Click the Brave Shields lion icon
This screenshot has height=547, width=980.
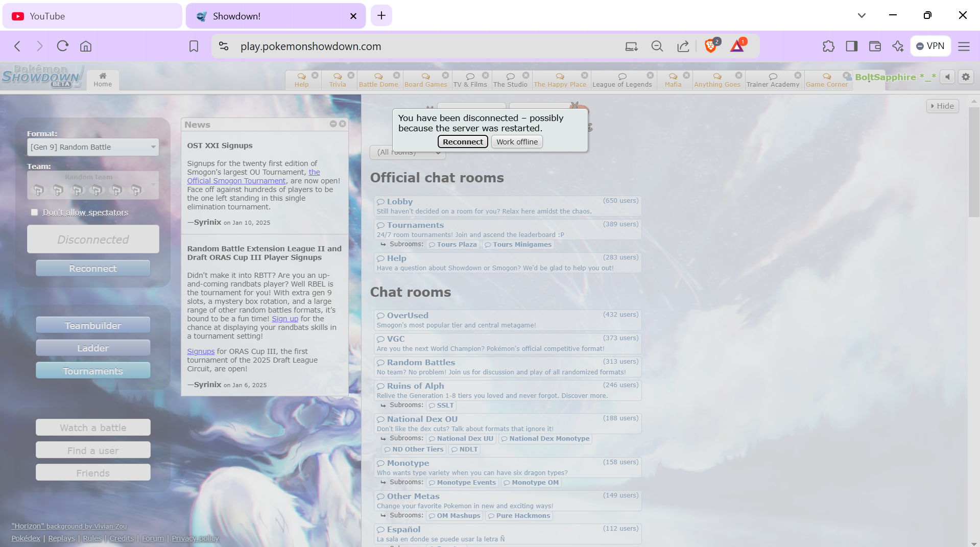[x=710, y=46]
